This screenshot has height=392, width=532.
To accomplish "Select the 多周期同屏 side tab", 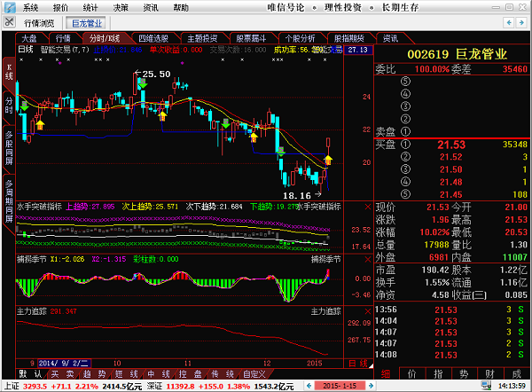I will 9,201.
